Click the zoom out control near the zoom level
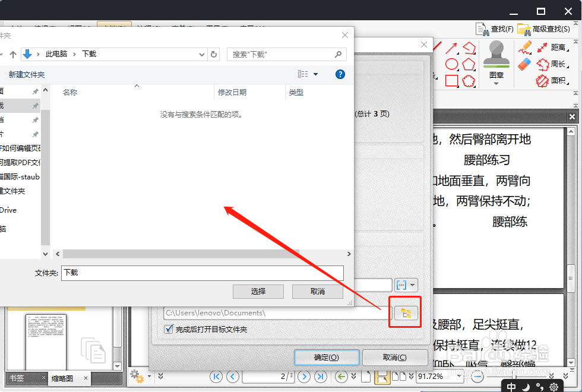Viewport: 582px width, 392px height. (x=477, y=376)
